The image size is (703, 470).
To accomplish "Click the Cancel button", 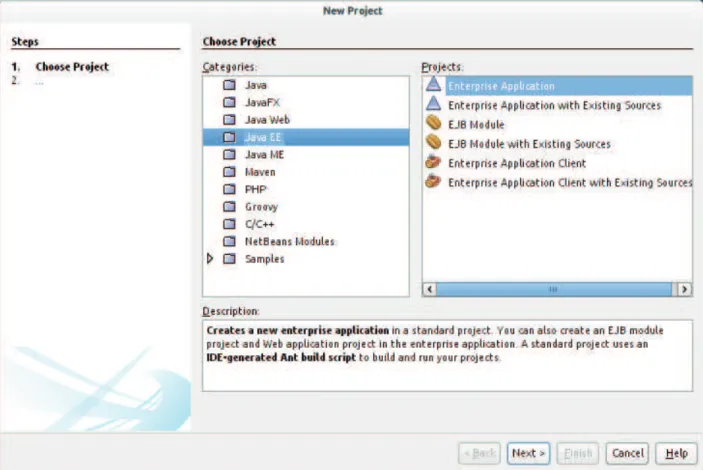I will (x=628, y=453).
